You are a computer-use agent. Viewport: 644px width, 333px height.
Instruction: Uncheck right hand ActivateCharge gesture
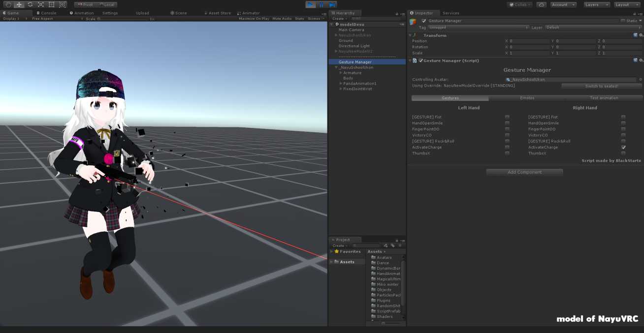(623, 147)
